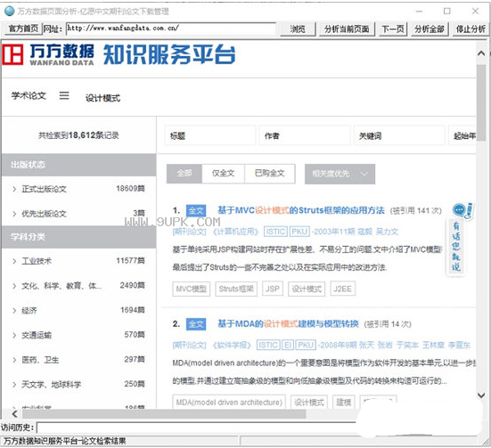Viewport: 491px width, 448px height.
Task: Expand 优先出版论文 filter
Action: pyautogui.click(x=14, y=214)
